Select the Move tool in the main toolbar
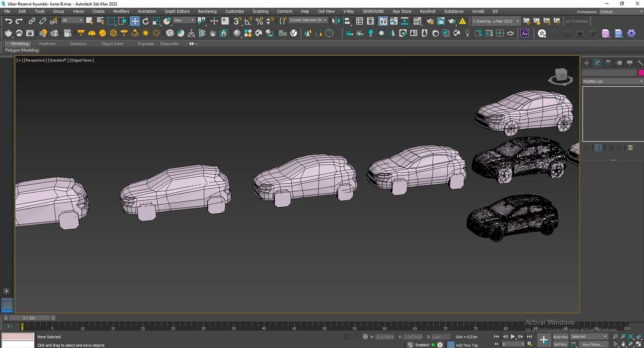The image size is (644, 348). pyautogui.click(x=135, y=21)
